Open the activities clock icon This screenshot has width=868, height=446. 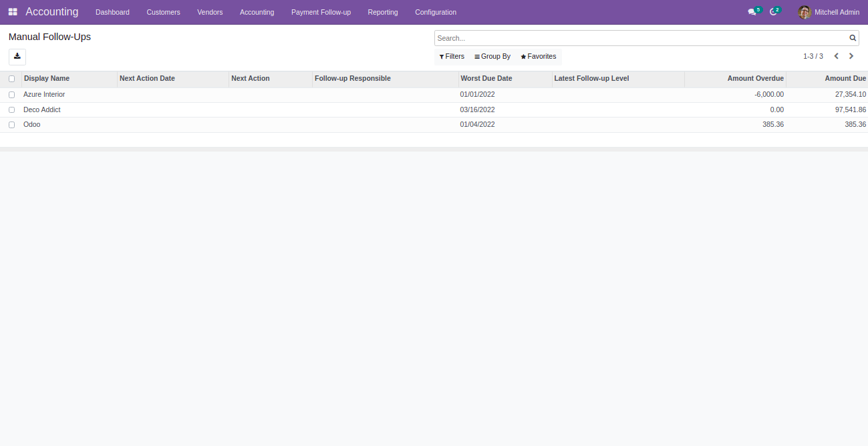pyautogui.click(x=773, y=12)
